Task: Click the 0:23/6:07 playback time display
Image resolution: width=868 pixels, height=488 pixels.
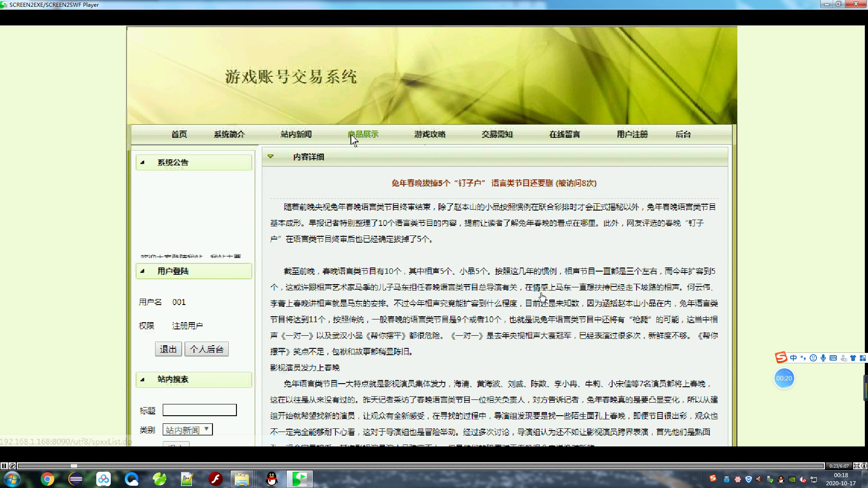Action: click(839, 466)
